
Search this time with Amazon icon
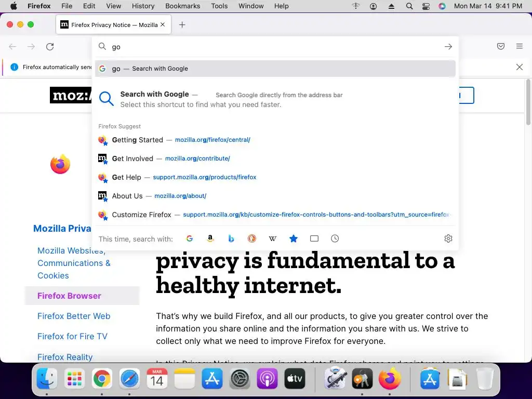pos(210,238)
